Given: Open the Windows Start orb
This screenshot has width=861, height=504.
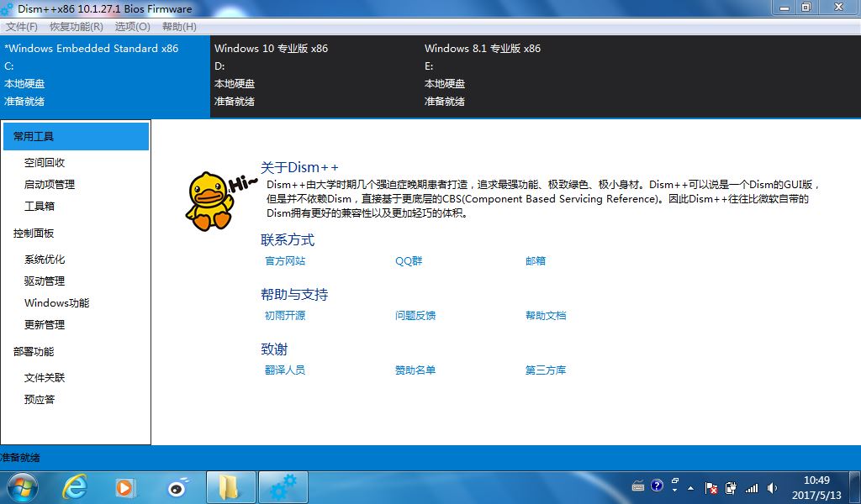Looking at the screenshot, I should (23, 487).
